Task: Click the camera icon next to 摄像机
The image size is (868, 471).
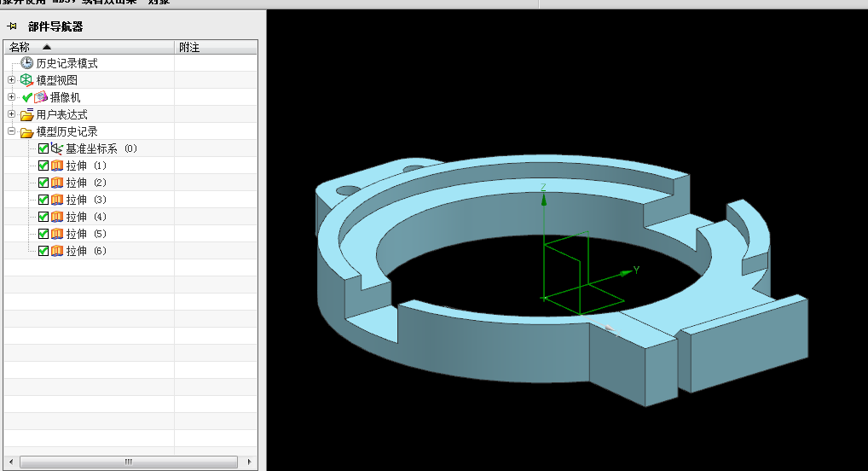Action: (41, 97)
